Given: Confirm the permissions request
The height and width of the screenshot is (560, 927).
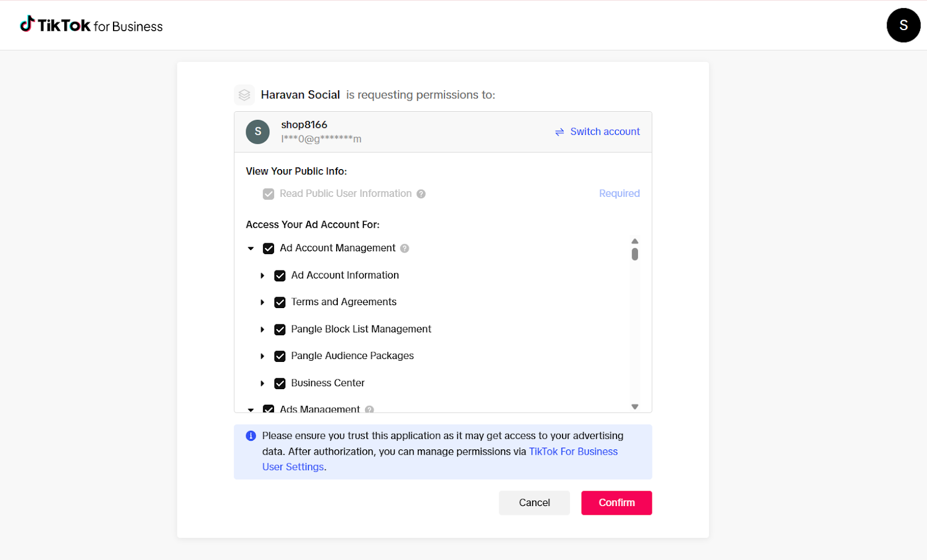Looking at the screenshot, I should pos(616,503).
